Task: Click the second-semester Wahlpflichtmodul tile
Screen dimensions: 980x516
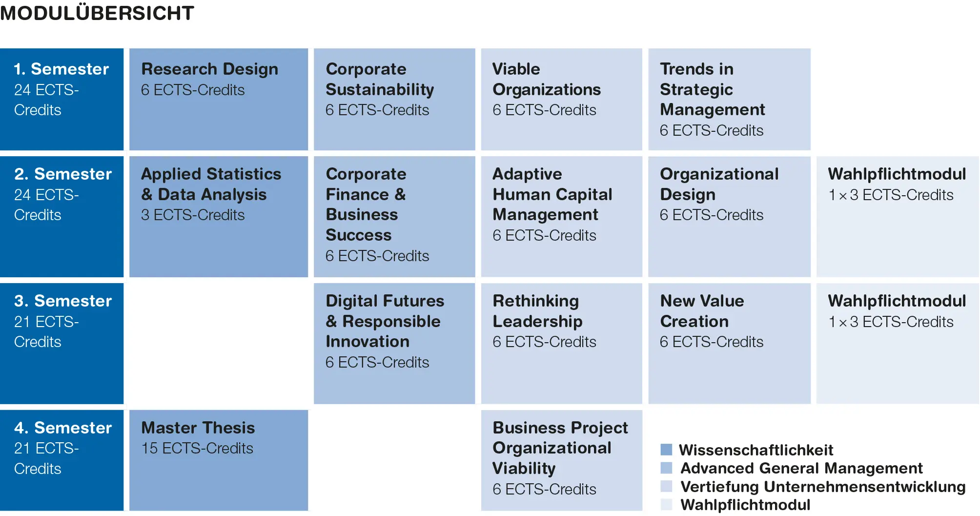Action: coord(898,217)
